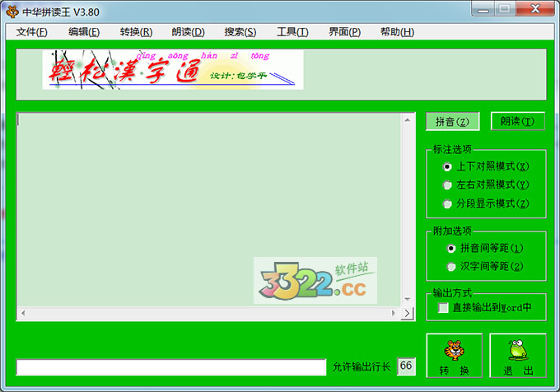The width and height of the screenshot is (560, 392).
Task: Click the tiger app icon in title bar
Action: pos(12,12)
